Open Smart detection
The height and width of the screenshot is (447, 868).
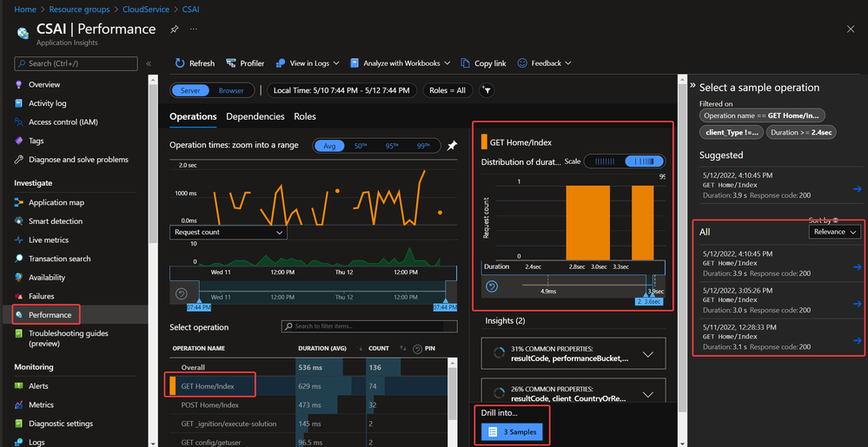coord(56,220)
